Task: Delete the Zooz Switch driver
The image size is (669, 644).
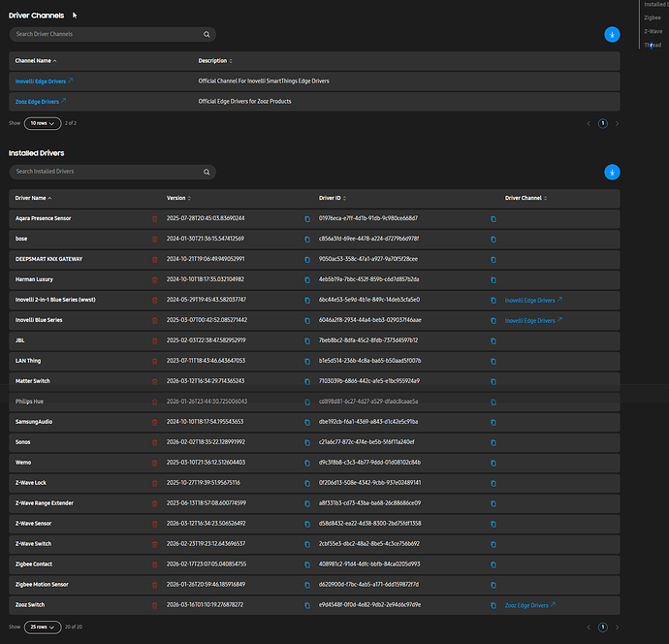Action: (x=154, y=605)
